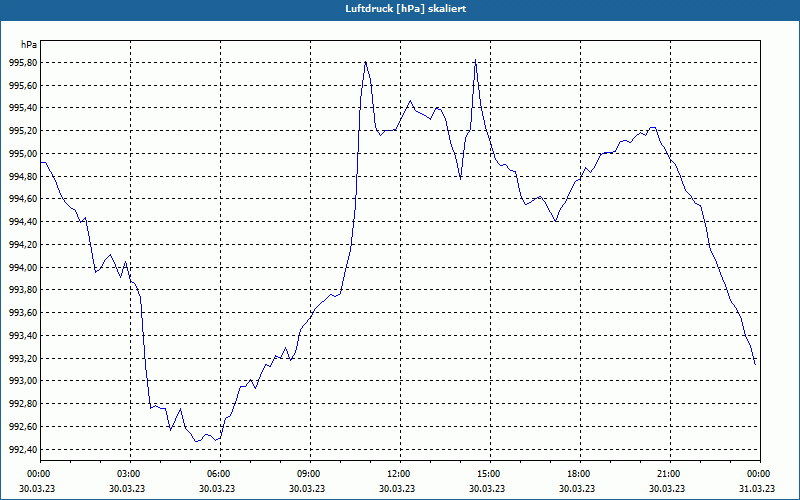The width and height of the screenshot is (800, 500).
Task: Select the 31.03.23 date label
Action: coord(757,488)
